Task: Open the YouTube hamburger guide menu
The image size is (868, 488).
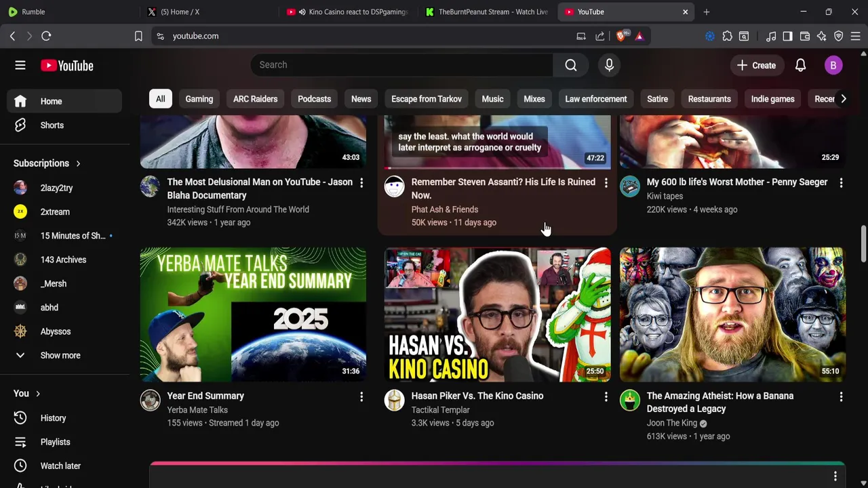Action: [x=20, y=65]
